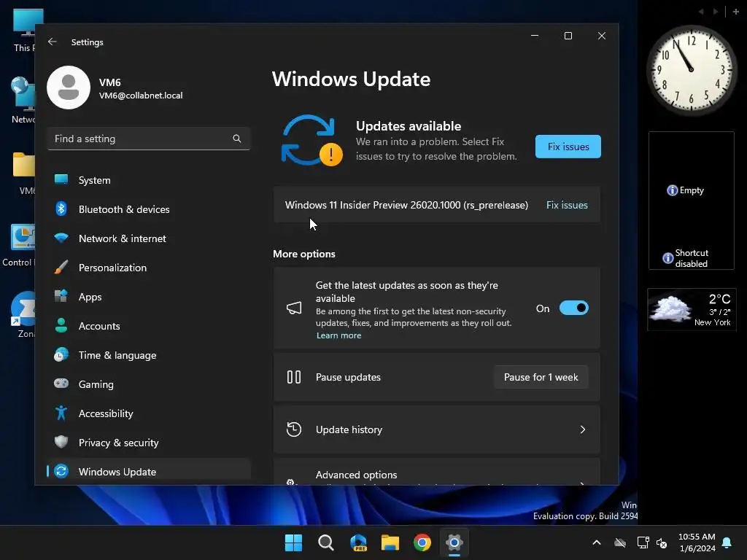Image resolution: width=747 pixels, height=560 pixels.
Task: Open Update history
Action: pos(436,429)
